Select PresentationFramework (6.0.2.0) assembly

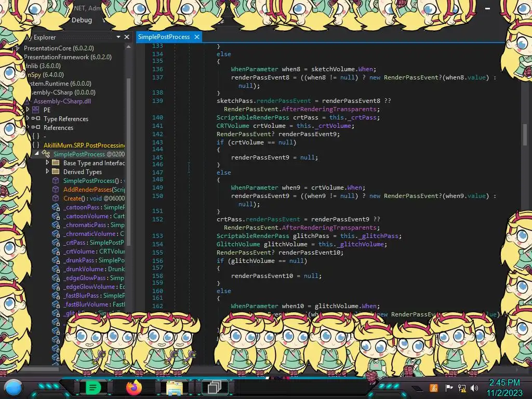coord(68,57)
